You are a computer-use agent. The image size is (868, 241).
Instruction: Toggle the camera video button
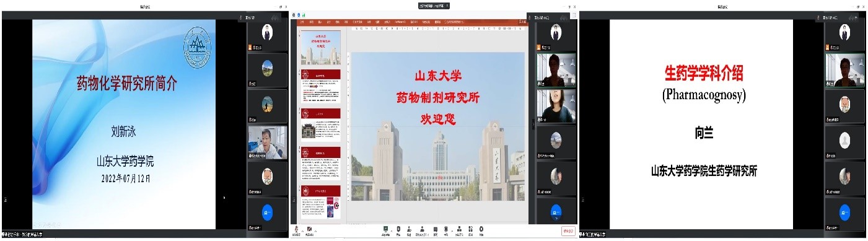[309, 230]
